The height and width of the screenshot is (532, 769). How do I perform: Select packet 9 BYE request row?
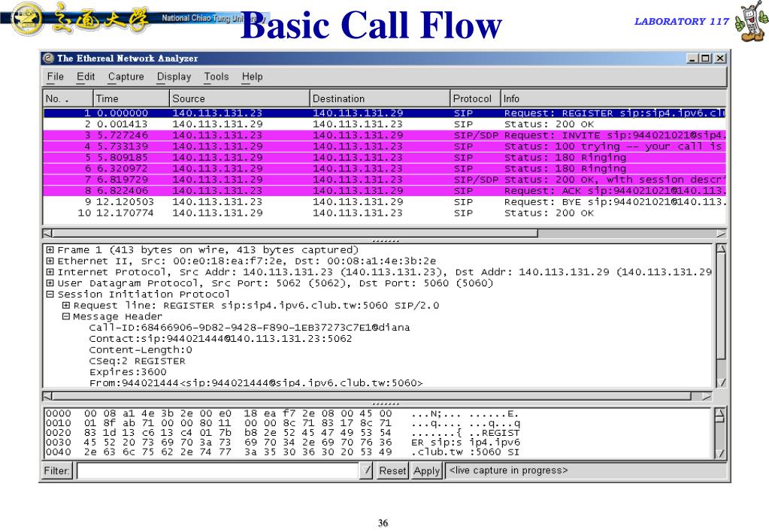[x=385, y=202]
